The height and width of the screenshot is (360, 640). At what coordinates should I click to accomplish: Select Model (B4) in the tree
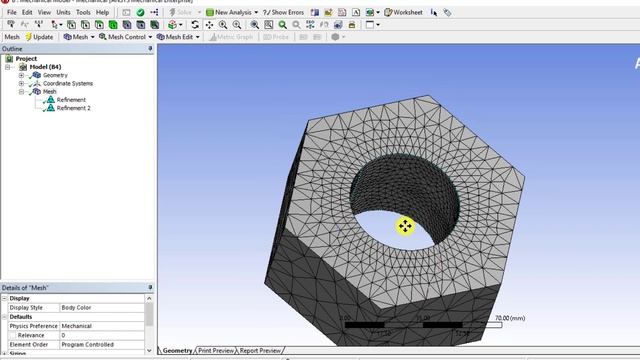[45, 67]
